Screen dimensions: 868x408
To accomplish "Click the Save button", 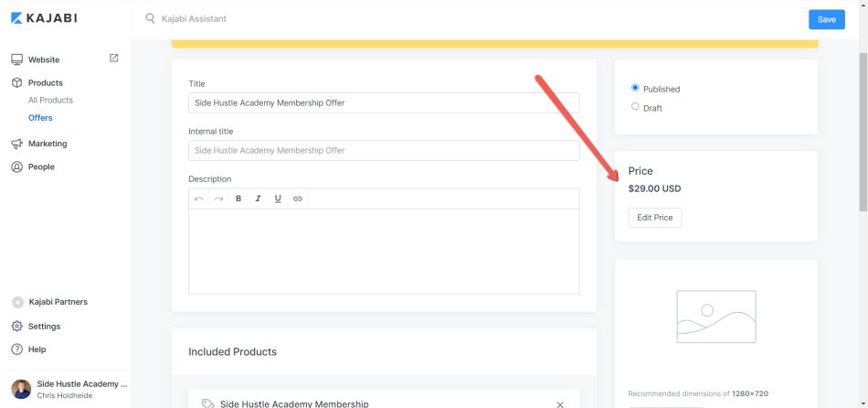I will click(827, 19).
